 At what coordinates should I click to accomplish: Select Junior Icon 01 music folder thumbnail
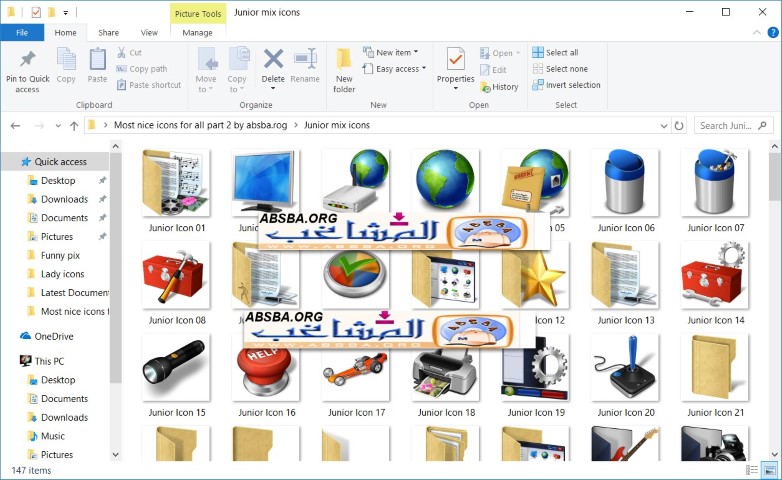pos(176,183)
